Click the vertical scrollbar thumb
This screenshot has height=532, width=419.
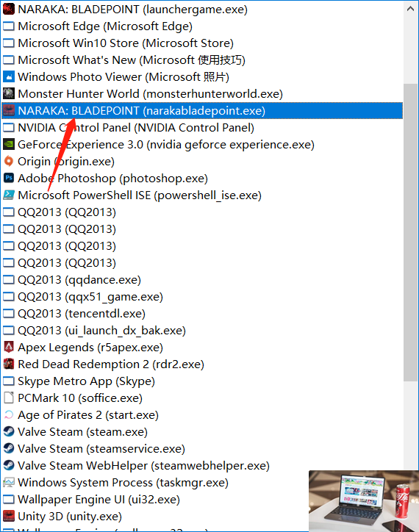click(x=410, y=232)
